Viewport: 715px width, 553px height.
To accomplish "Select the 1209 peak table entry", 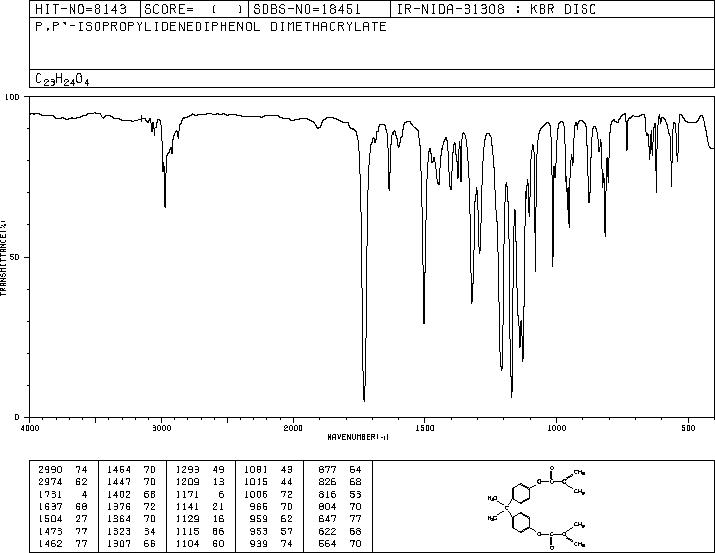I will pyautogui.click(x=200, y=482).
